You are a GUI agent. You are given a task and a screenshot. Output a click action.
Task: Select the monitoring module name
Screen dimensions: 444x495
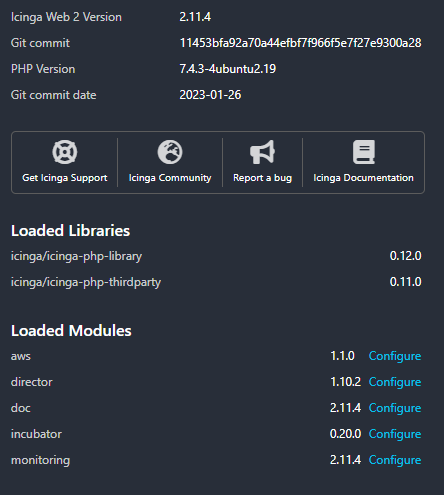40,460
